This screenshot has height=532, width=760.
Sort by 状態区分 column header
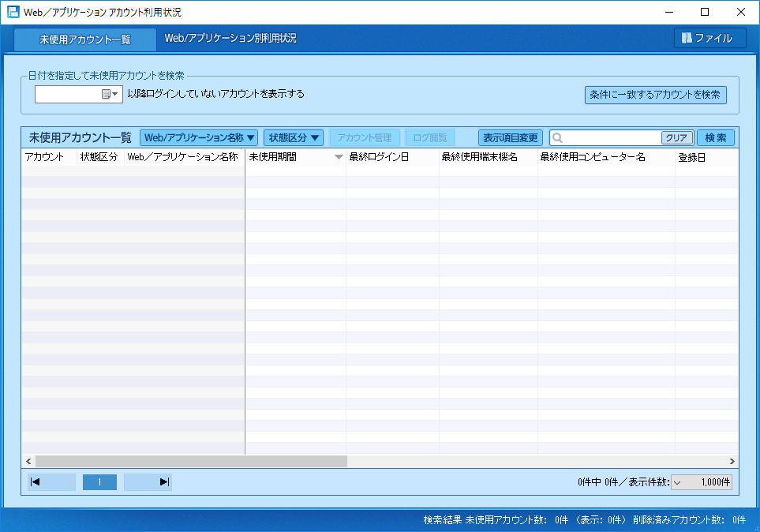pyautogui.click(x=100, y=157)
